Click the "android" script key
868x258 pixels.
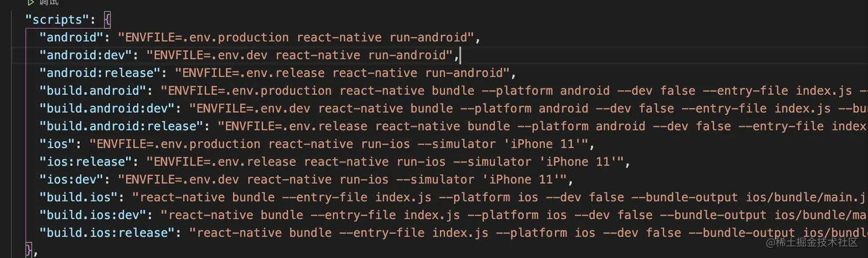pyautogui.click(x=71, y=37)
